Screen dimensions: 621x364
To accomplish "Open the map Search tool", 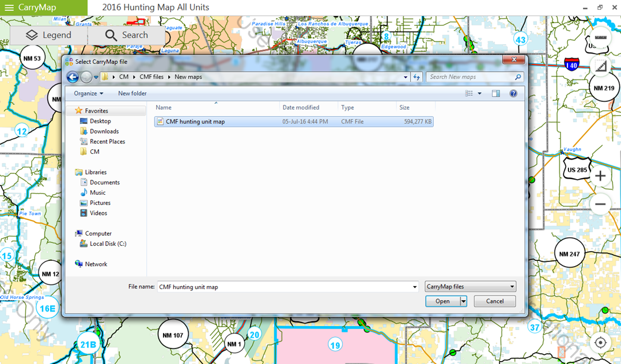I will pyautogui.click(x=126, y=35).
